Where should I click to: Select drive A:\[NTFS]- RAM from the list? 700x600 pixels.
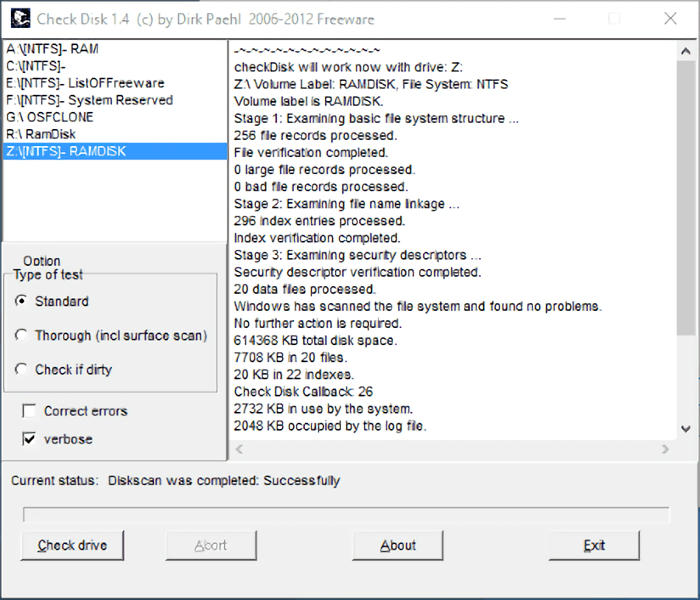51,48
